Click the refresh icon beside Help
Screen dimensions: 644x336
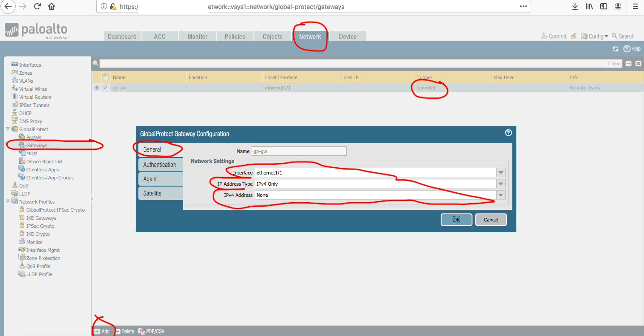click(x=615, y=49)
